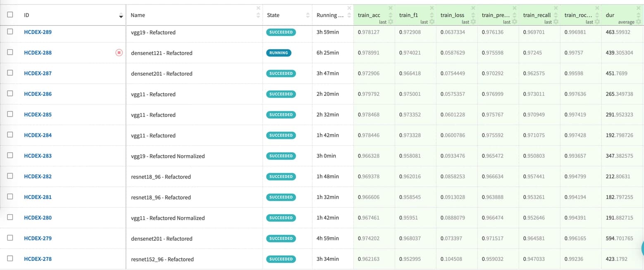Viewport: 644px width, 270px height.
Task: Click dur value 594.701765
Action: (x=619, y=238)
